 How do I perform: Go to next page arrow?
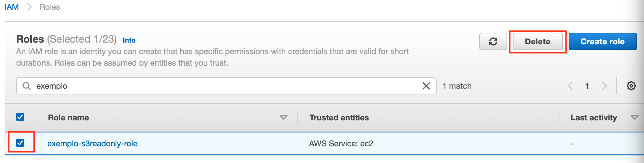pos(604,86)
